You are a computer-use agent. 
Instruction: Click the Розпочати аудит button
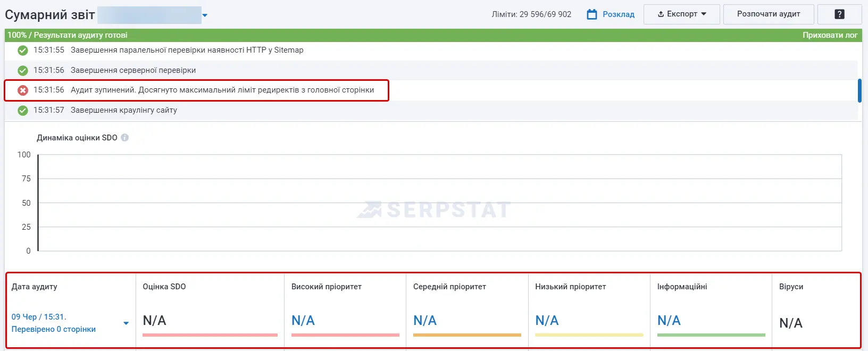769,14
